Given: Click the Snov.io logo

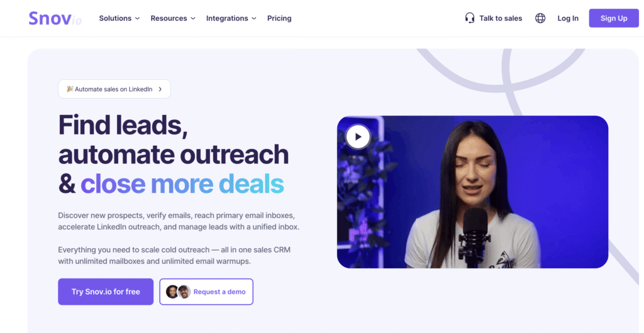Looking at the screenshot, I should point(55,18).
